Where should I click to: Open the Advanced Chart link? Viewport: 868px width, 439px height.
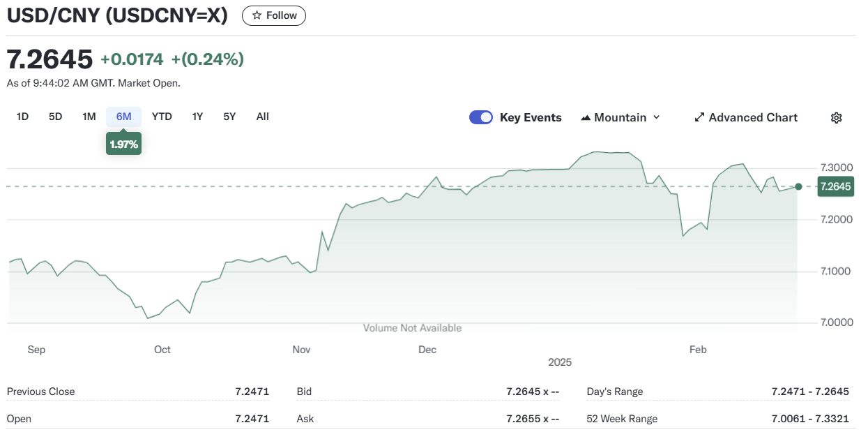click(752, 118)
